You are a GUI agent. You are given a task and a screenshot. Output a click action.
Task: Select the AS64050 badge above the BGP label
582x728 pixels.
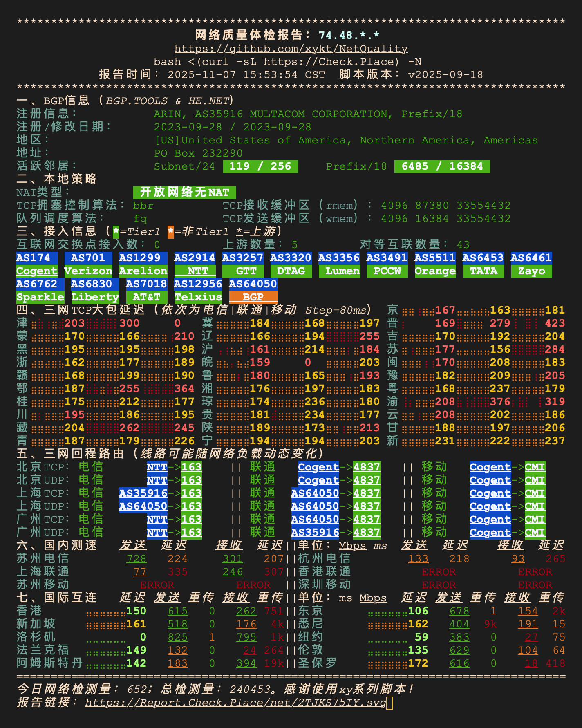pos(253,284)
